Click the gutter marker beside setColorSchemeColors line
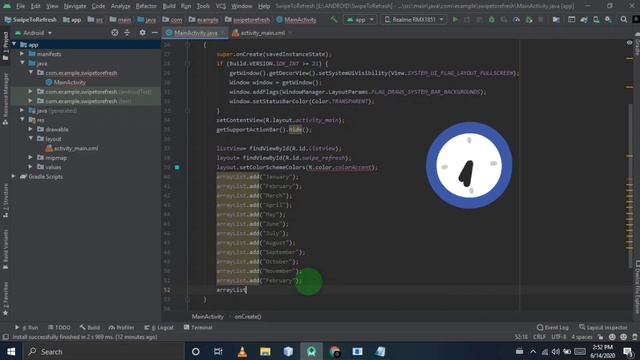The height and width of the screenshot is (360, 640). pyautogui.click(x=177, y=167)
